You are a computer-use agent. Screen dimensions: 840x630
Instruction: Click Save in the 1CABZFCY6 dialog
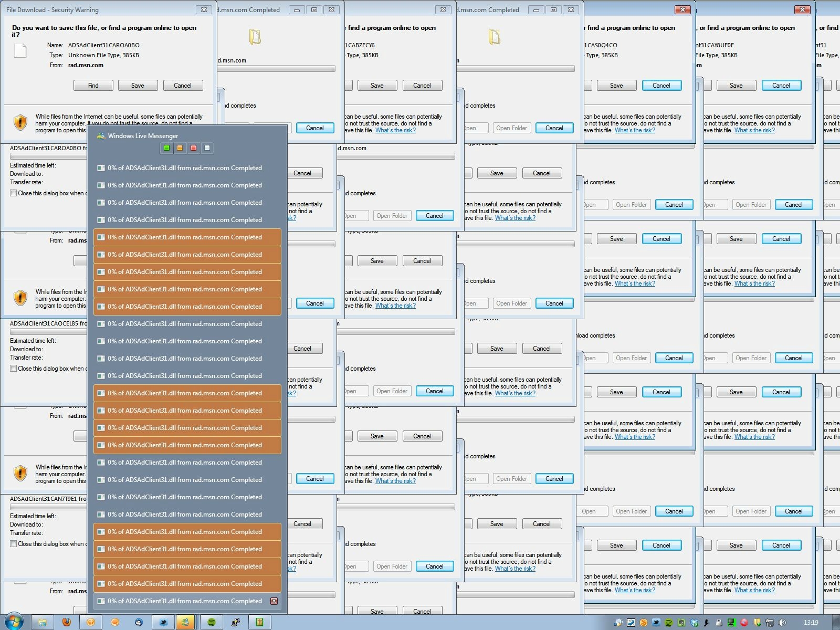point(377,86)
